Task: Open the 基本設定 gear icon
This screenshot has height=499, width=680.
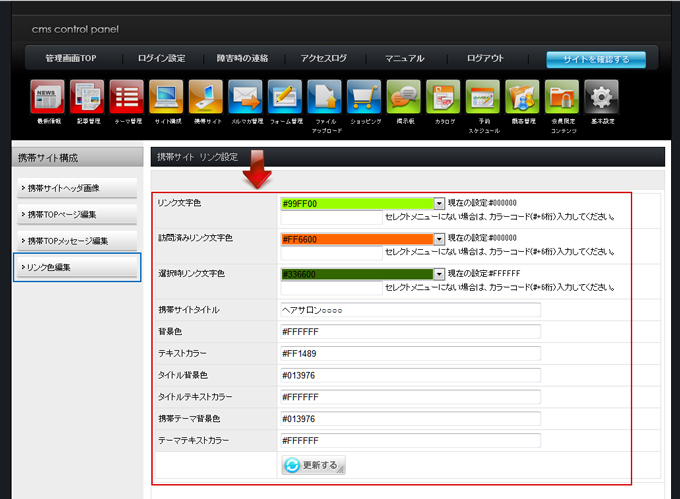Action: pyautogui.click(x=601, y=97)
